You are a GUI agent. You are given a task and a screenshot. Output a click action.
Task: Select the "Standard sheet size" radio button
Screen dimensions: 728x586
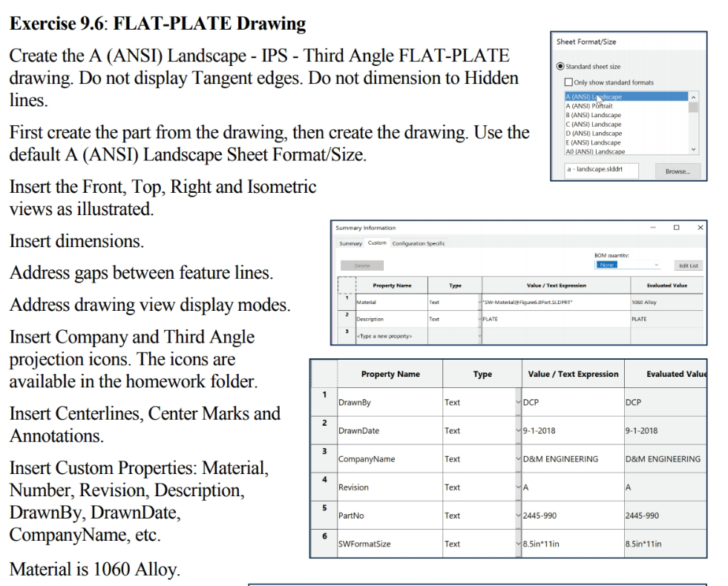pos(560,66)
